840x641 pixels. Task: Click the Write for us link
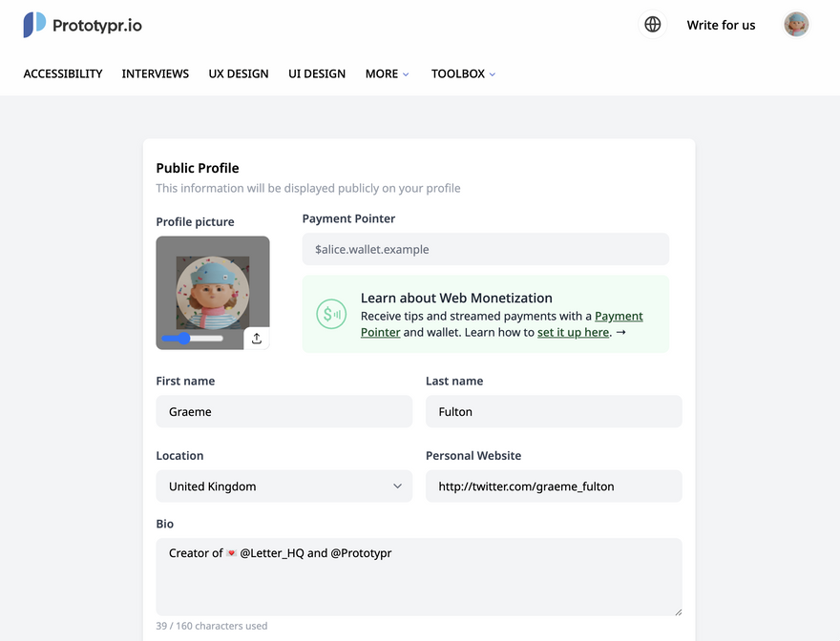(721, 25)
